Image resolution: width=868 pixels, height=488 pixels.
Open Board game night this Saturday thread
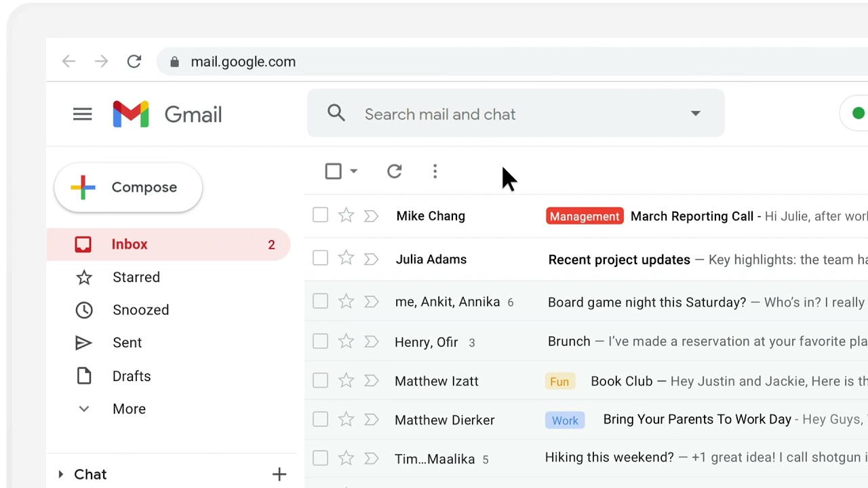tap(647, 302)
